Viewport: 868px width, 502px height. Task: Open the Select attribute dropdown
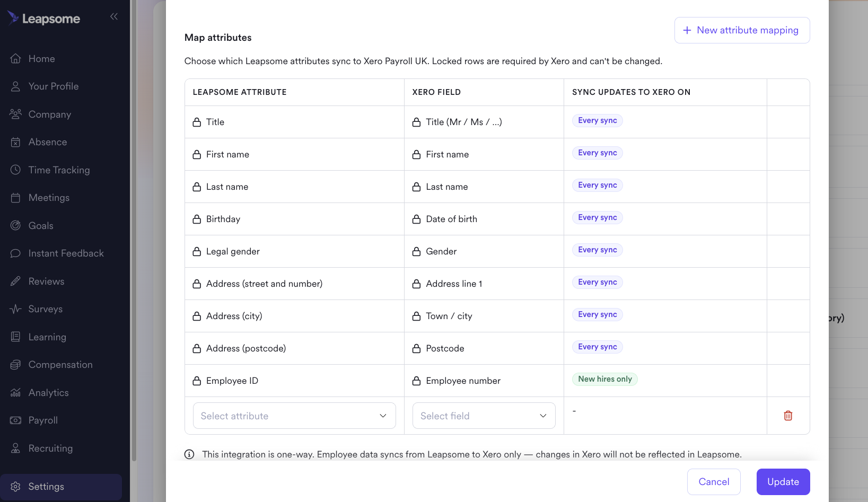pos(294,416)
